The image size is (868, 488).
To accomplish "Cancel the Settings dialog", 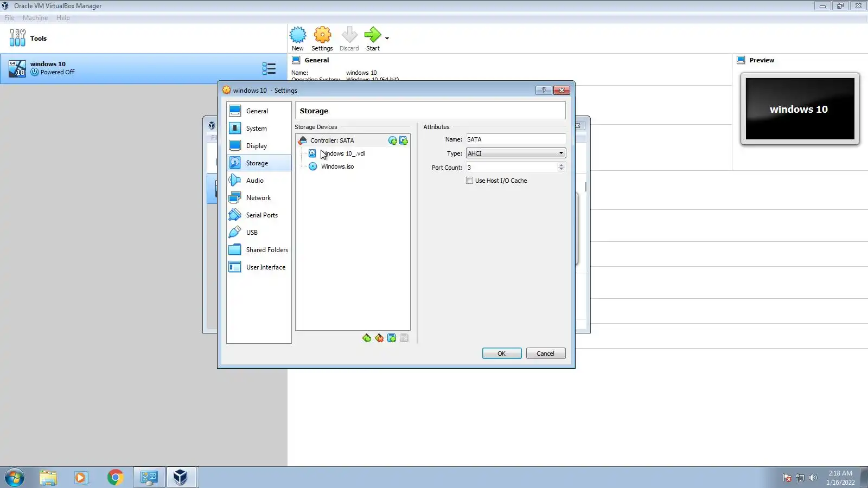I will 546,354.
